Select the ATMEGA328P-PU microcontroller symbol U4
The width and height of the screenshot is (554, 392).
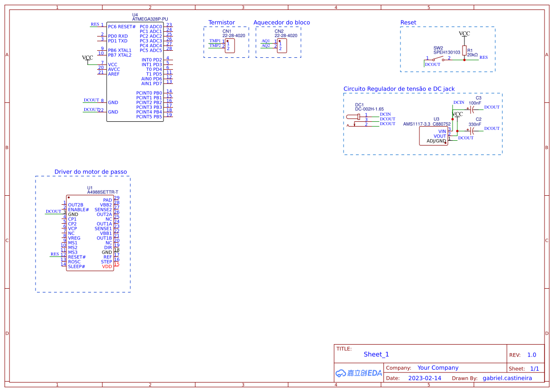tap(135, 71)
